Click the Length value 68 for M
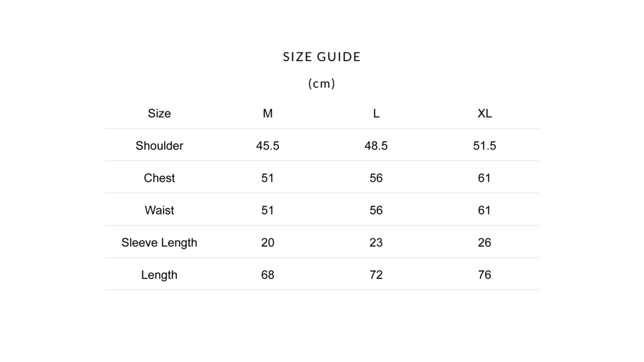The image size is (644, 362). [x=268, y=274]
